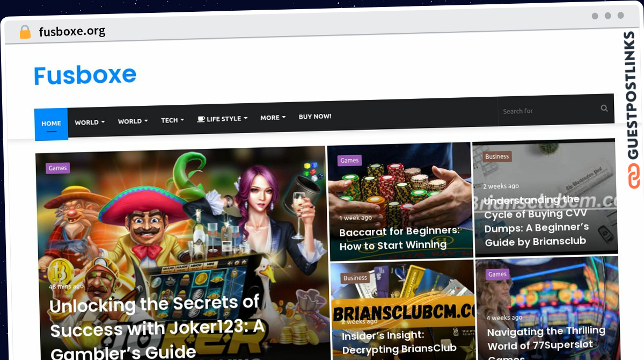The height and width of the screenshot is (360, 644).
Task: Click the 1 week ago timestamp
Action: (x=355, y=218)
